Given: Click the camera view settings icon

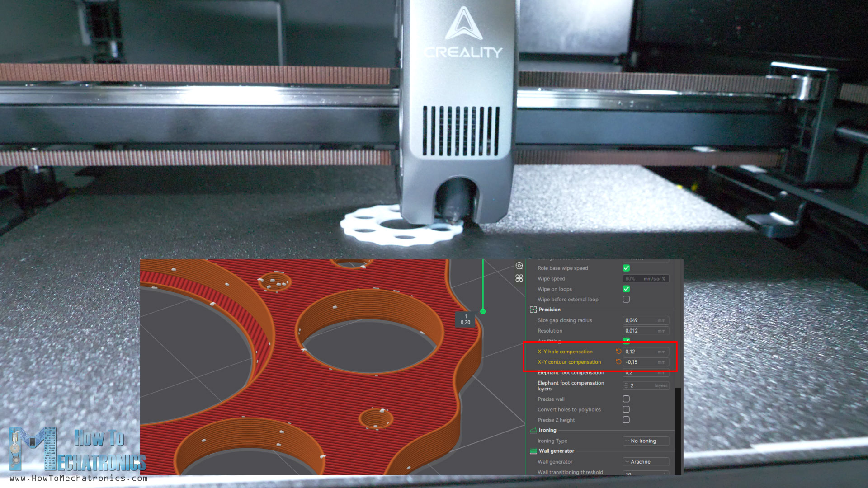Looking at the screenshot, I should pos(519,266).
